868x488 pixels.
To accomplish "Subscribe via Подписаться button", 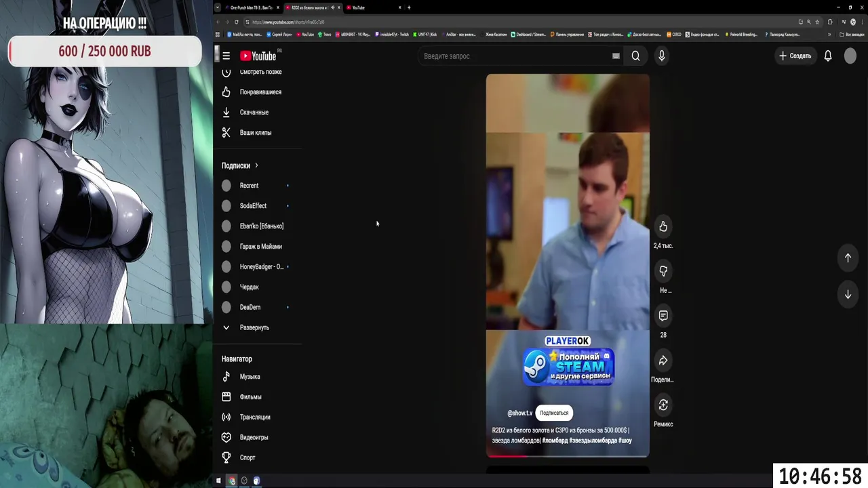I will point(554,413).
